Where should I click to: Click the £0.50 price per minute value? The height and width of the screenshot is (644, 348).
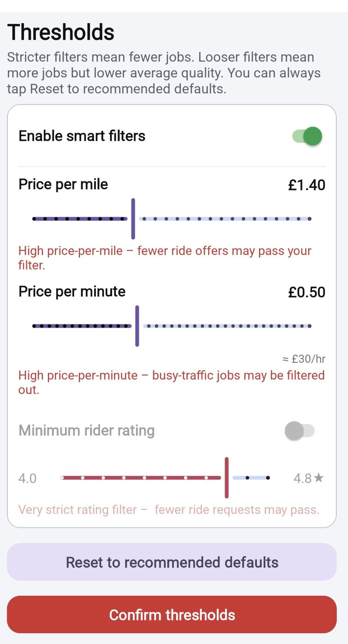coord(307,292)
